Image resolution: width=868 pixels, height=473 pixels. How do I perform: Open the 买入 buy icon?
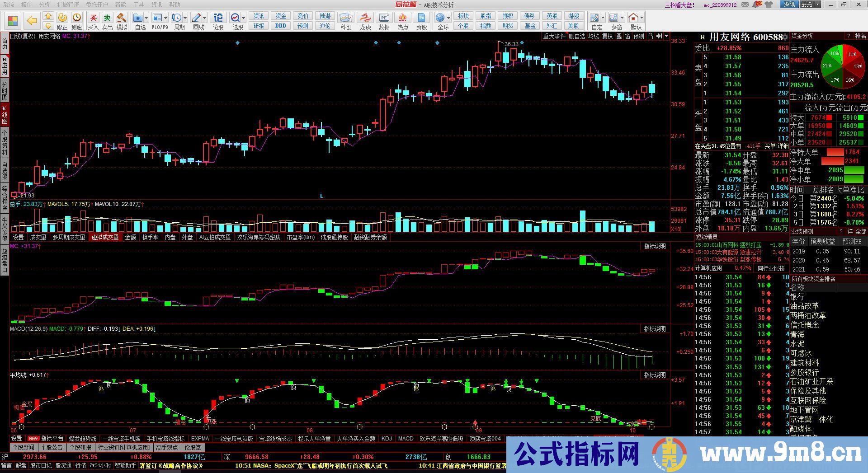(93, 21)
